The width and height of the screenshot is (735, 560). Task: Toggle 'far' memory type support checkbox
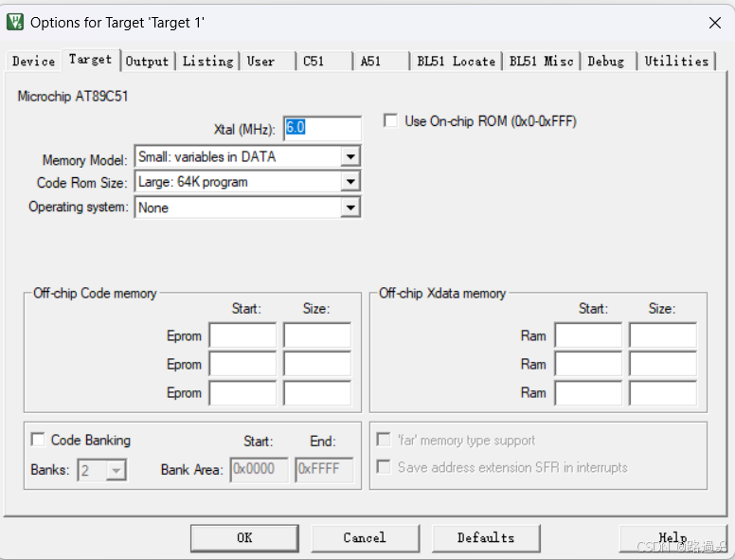pos(384,440)
